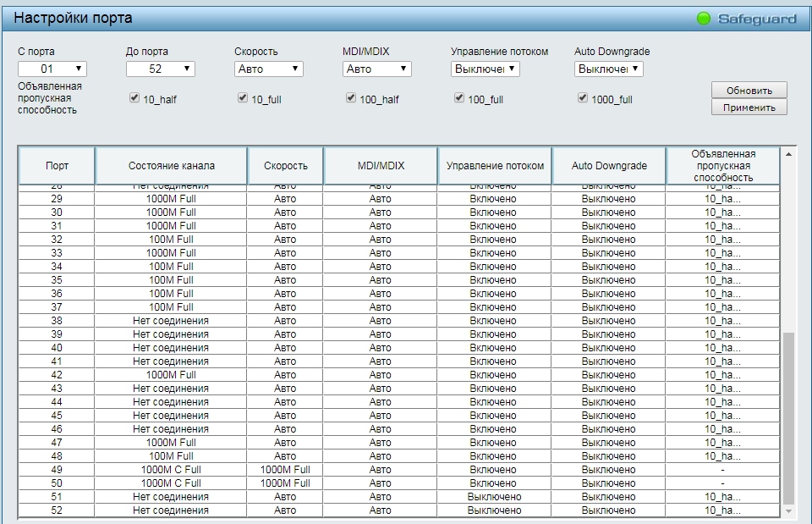This screenshot has height=524, width=812.
Task: Open the 'До порта' dropdown
Action: 160,69
